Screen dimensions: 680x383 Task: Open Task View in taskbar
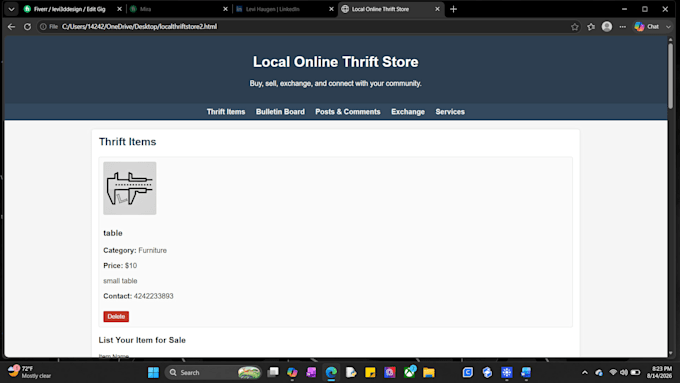click(273, 373)
